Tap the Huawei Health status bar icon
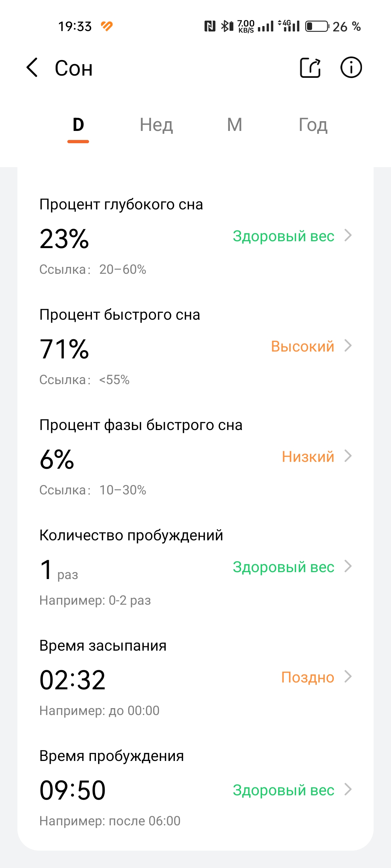391x868 pixels. click(107, 26)
